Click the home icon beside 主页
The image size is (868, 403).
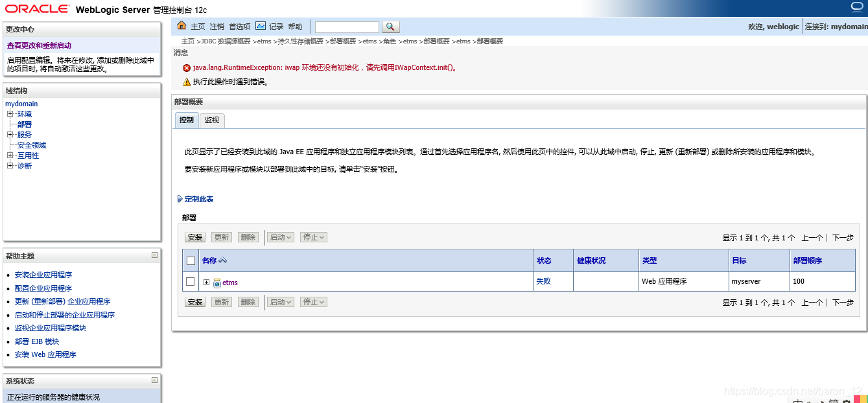182,26
